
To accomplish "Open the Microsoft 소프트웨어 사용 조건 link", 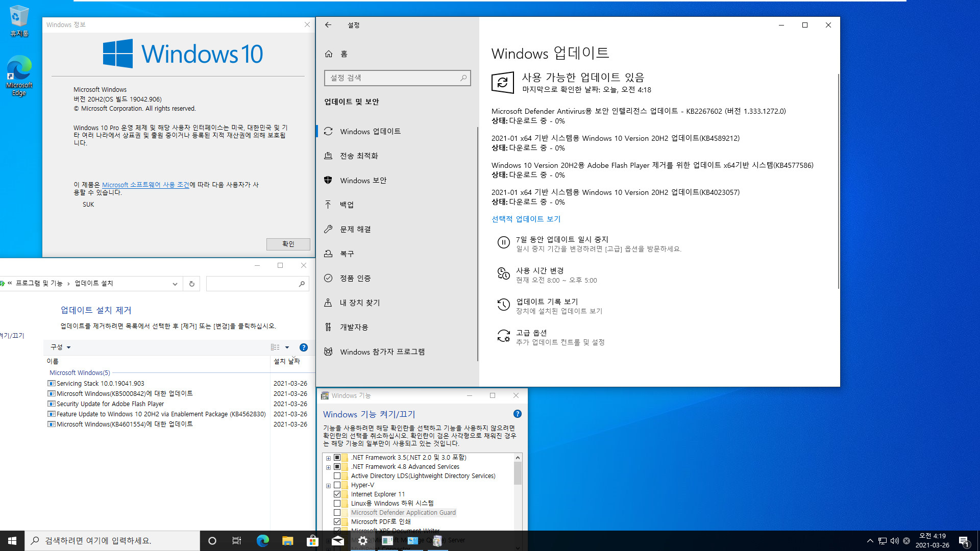I will (x=146, y=185).
